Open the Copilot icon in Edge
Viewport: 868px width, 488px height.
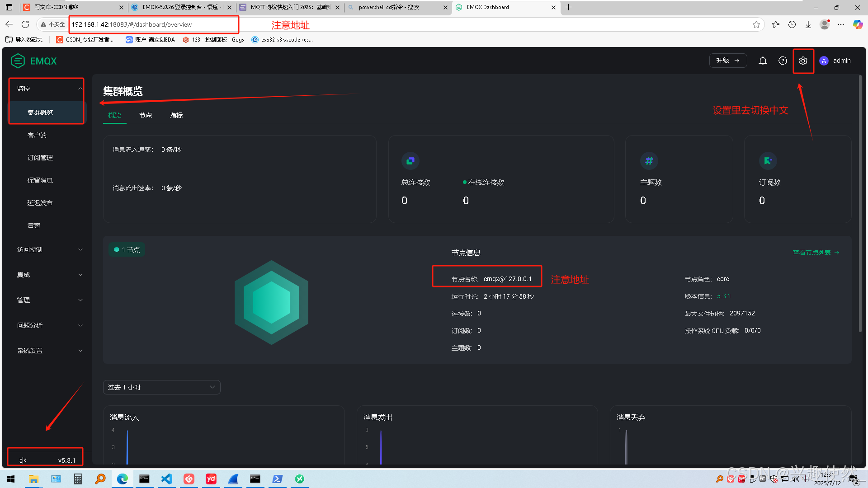tap(858, 24)
